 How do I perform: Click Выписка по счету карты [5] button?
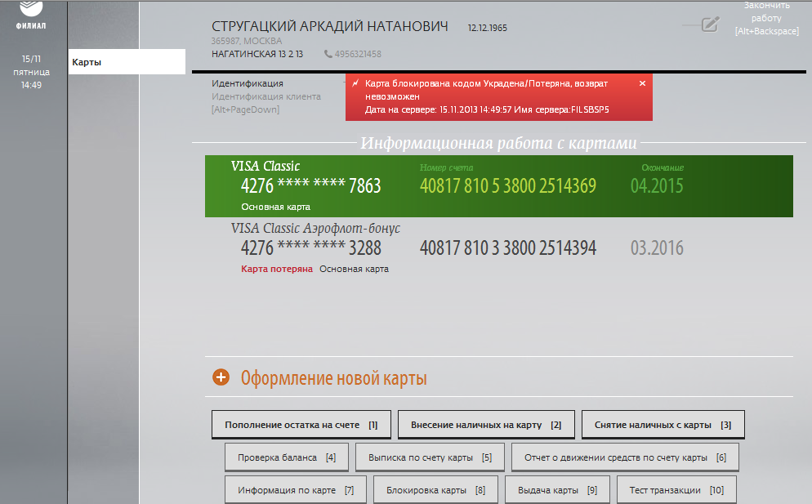tap(431, 457)
